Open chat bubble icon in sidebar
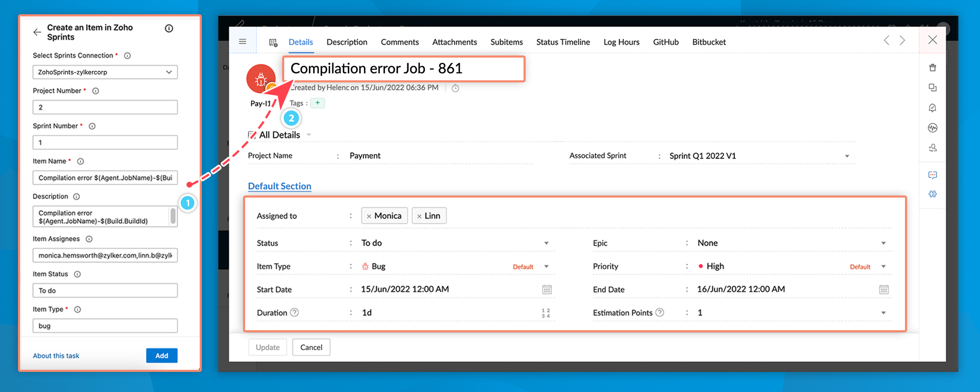980x392 pixels. pyautogui.click(x=932, y=175)
